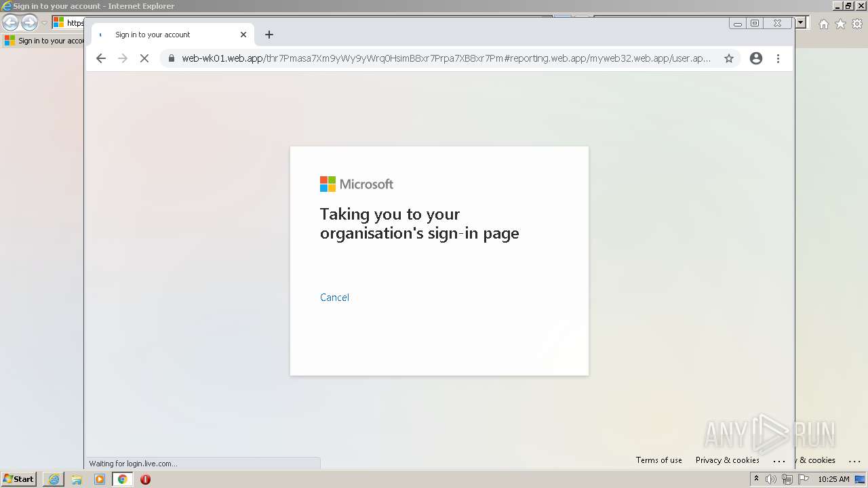Click the footer ellipsis after Privacy & cookies
Image resolution: width=868 pixels, height=488 pixels.
(x=778, y=460)
